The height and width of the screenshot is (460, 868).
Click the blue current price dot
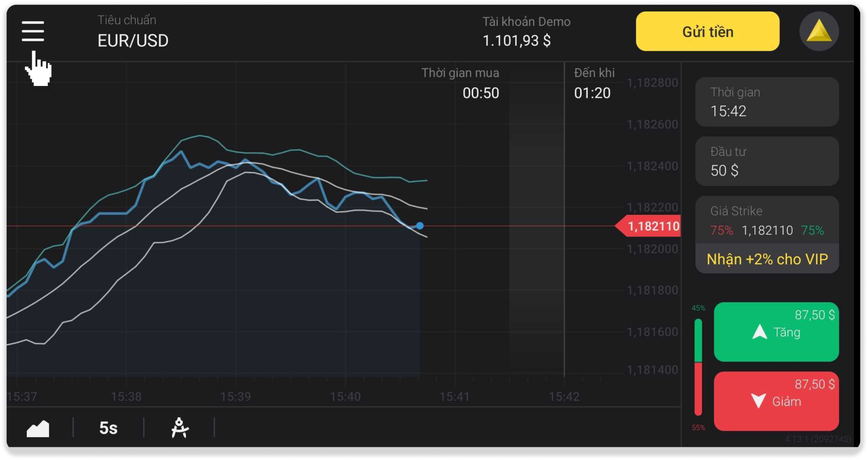point(420,226)
